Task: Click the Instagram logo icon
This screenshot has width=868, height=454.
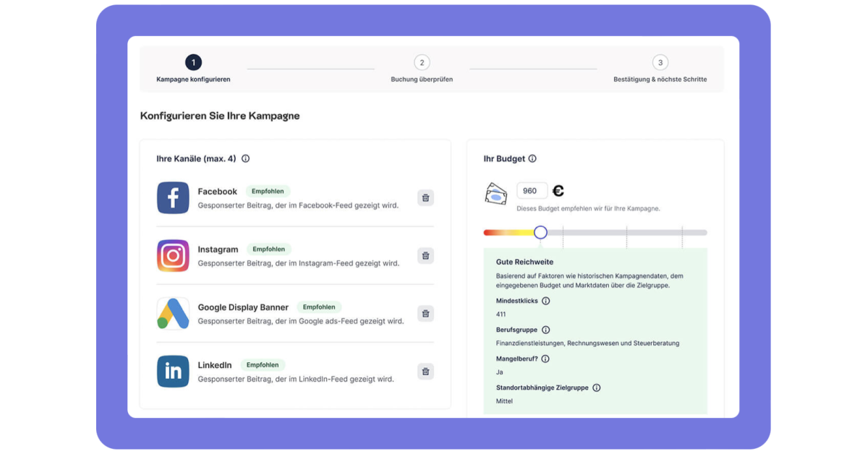Action: [173, 256]
